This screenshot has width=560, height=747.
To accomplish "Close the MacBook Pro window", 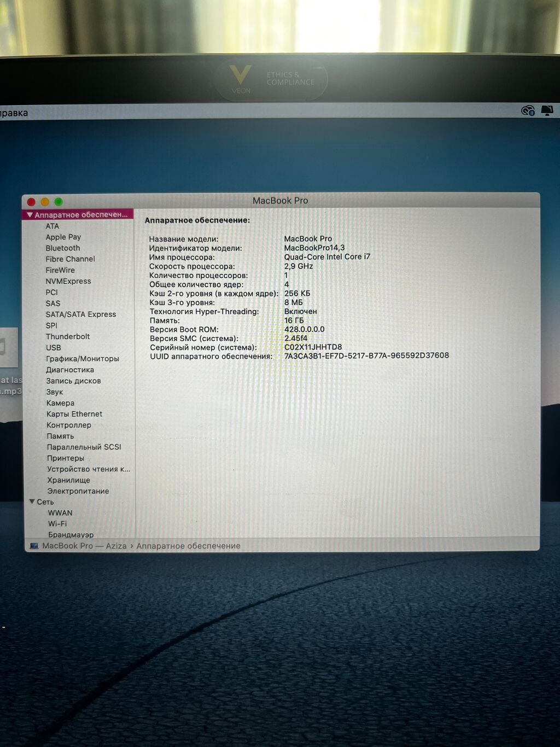I will pos(31,202).
